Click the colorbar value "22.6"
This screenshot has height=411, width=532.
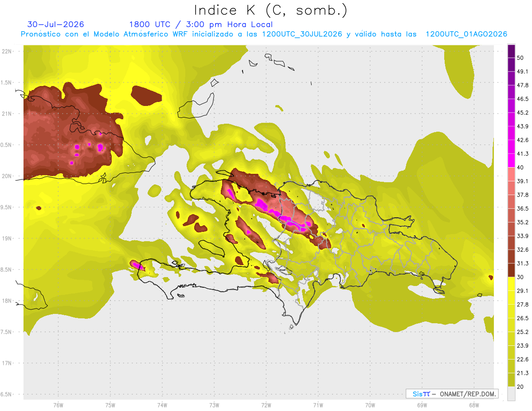pyautogui.click(x=523, y=360)
